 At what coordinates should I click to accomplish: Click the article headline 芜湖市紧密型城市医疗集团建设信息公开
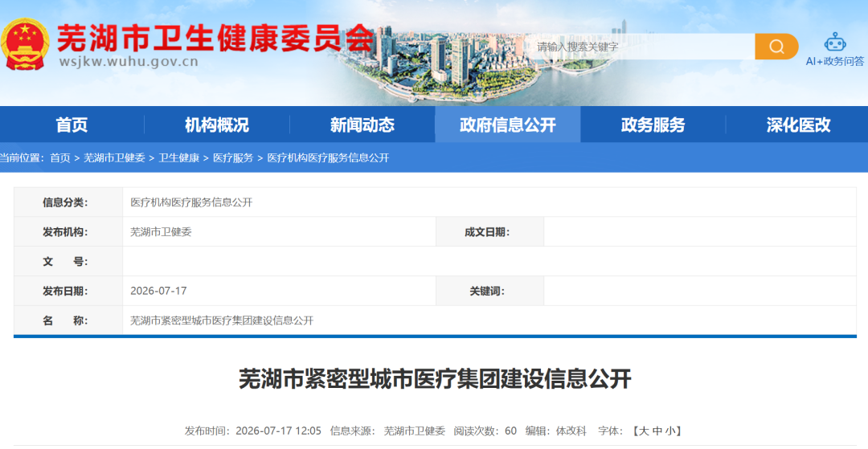[435, 379]
